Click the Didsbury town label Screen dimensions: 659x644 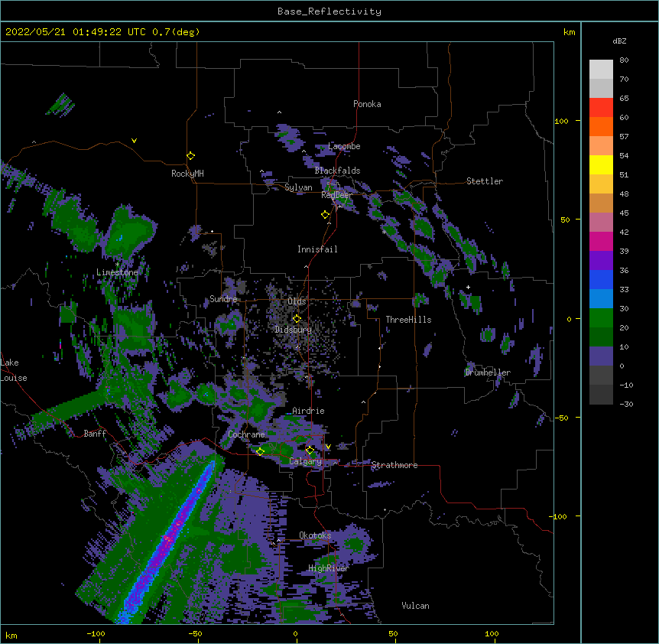[x=294, y=330]
